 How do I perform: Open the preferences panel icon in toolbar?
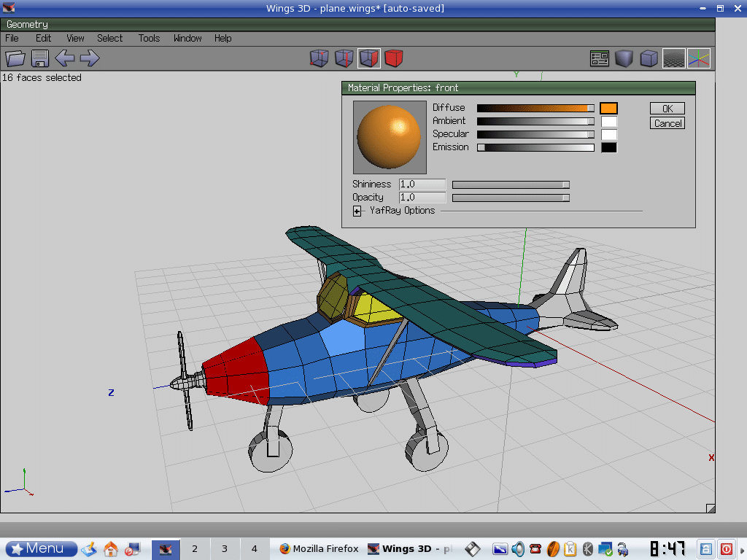coord(600,58)
